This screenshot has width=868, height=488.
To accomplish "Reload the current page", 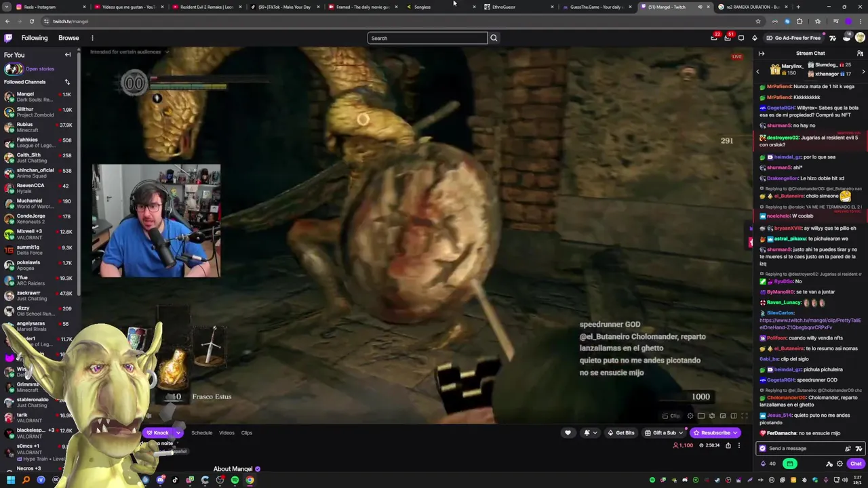I will pos(31,21).
